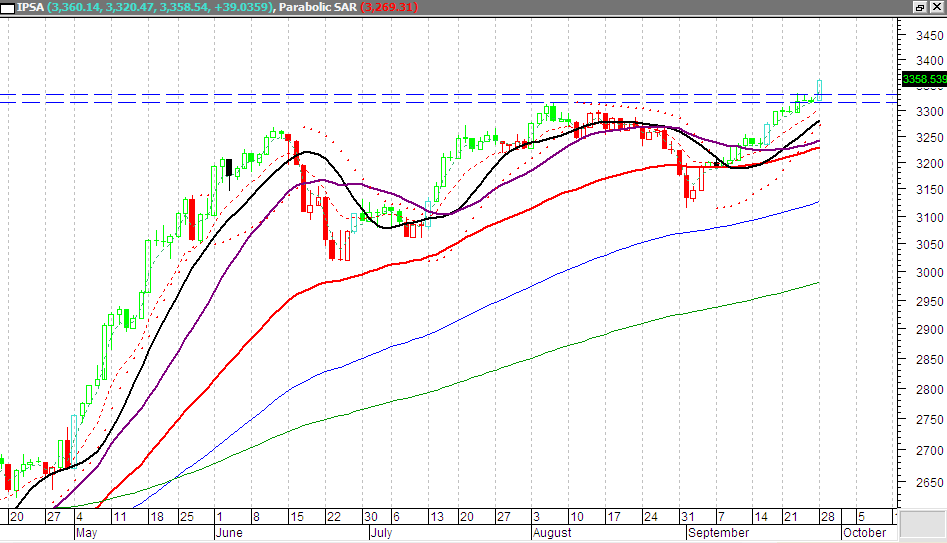
Task: Select the current price tag 3358.539
Action: click(x=924, y=79)
